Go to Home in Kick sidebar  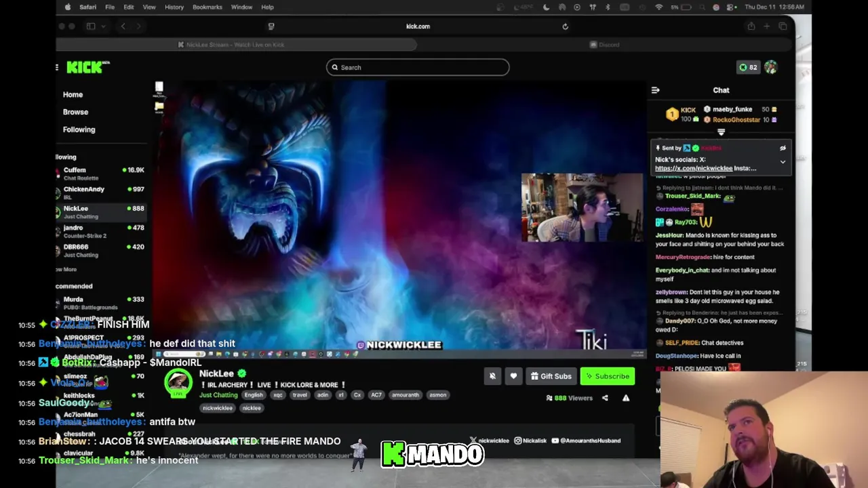[73, 95]
